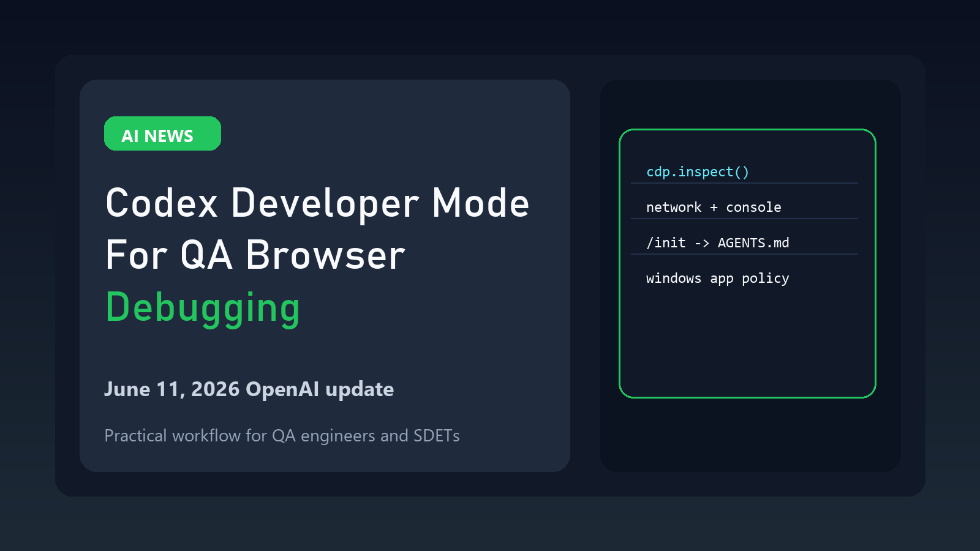Click the 'For QA Browser' headline line
980x551 pixels.
click(x=255, y=255)
